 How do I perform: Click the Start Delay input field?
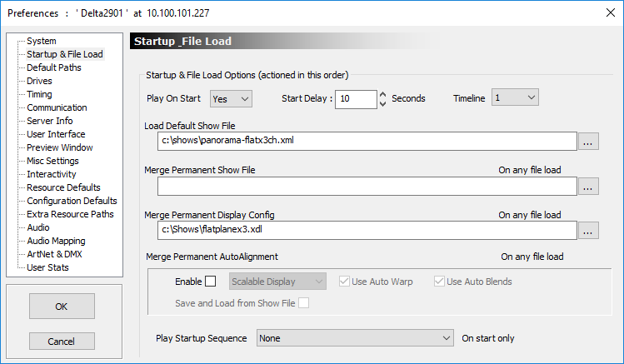(x=356, y=99)
